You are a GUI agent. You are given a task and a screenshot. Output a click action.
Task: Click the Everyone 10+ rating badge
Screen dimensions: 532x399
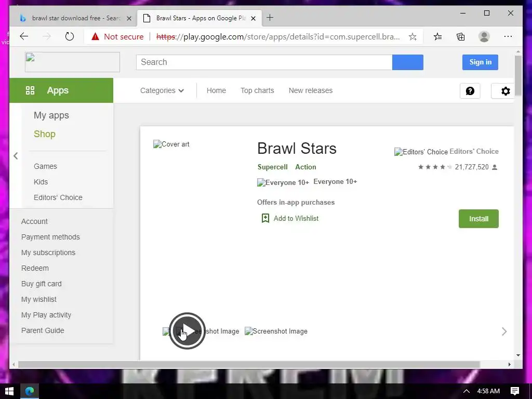point(283,182)
